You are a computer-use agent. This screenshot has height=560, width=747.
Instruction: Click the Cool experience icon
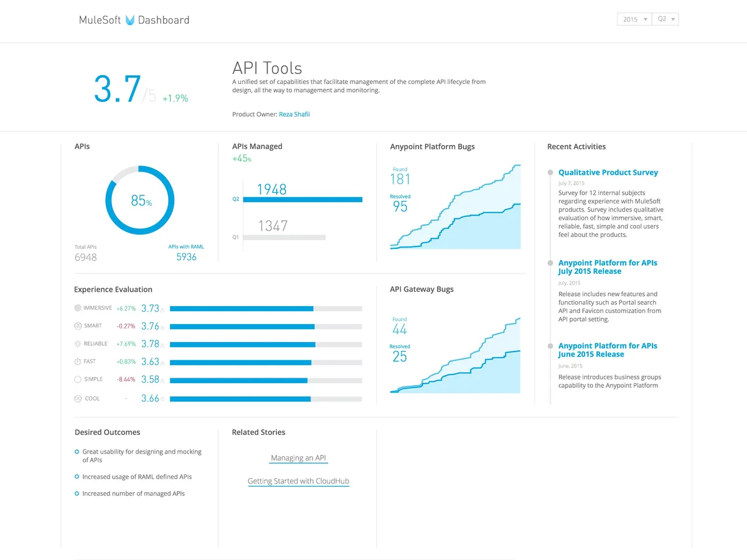[78, 398]
